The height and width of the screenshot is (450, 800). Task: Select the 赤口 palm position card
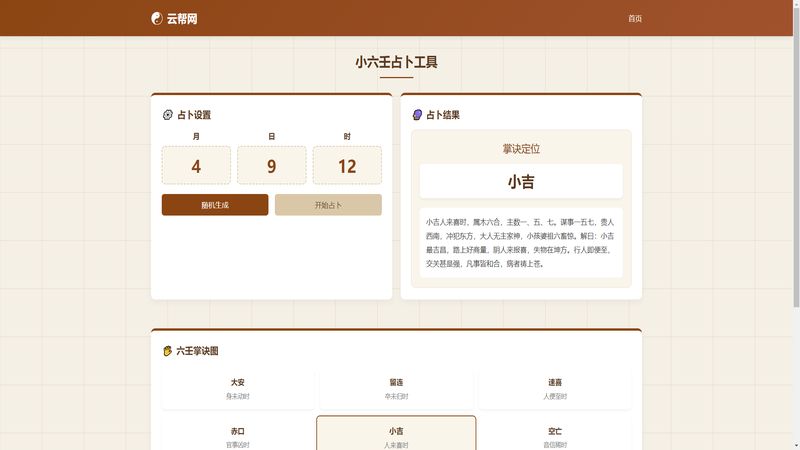pos(238,436)
